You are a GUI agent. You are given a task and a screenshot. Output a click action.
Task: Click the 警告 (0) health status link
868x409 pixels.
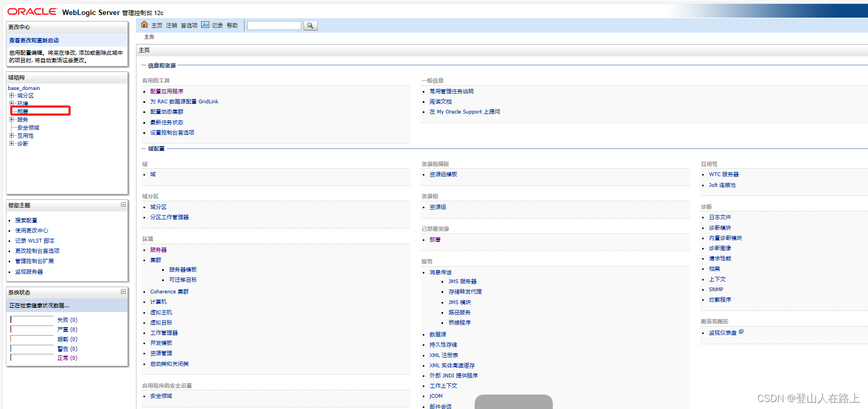click(x=67, y=349)
